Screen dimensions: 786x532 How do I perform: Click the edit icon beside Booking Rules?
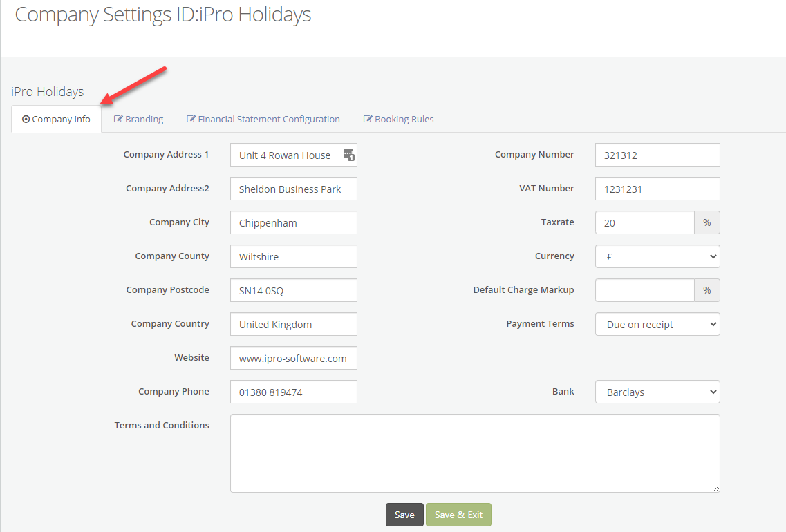tap(368, 120)
